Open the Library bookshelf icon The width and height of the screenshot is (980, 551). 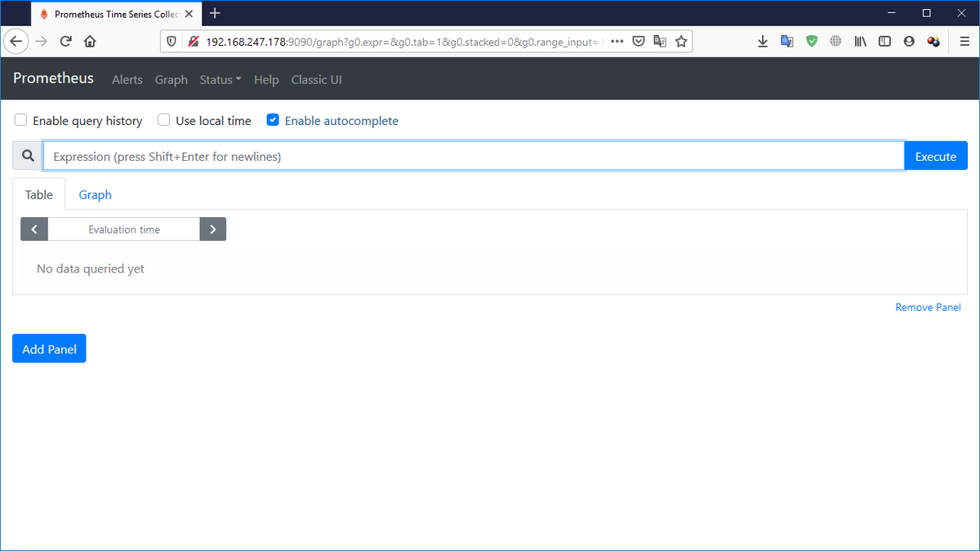pyautogui.click(x=860, y=41)
